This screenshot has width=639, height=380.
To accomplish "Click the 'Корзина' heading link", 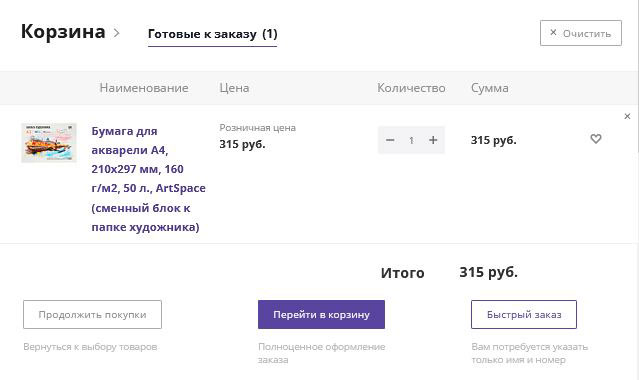I will [x=63, y=32].
